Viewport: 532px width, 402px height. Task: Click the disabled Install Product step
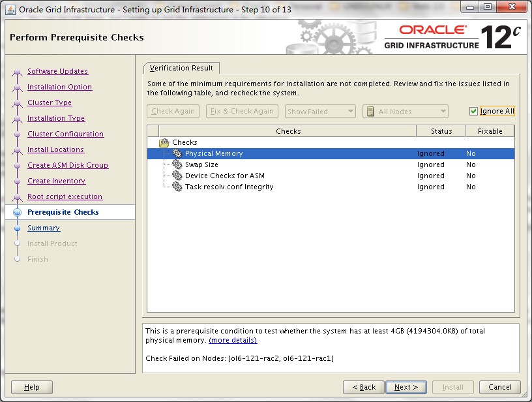[52, 243]
